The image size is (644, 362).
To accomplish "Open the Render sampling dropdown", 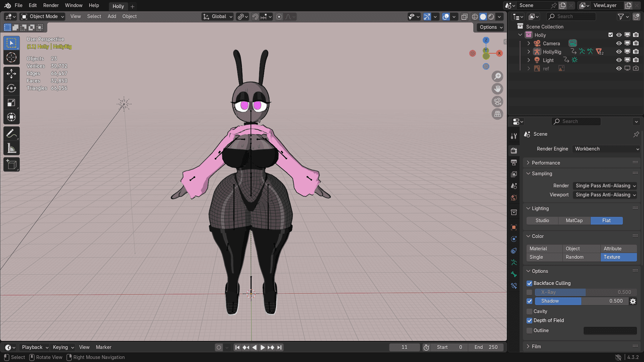I will 605,186.
